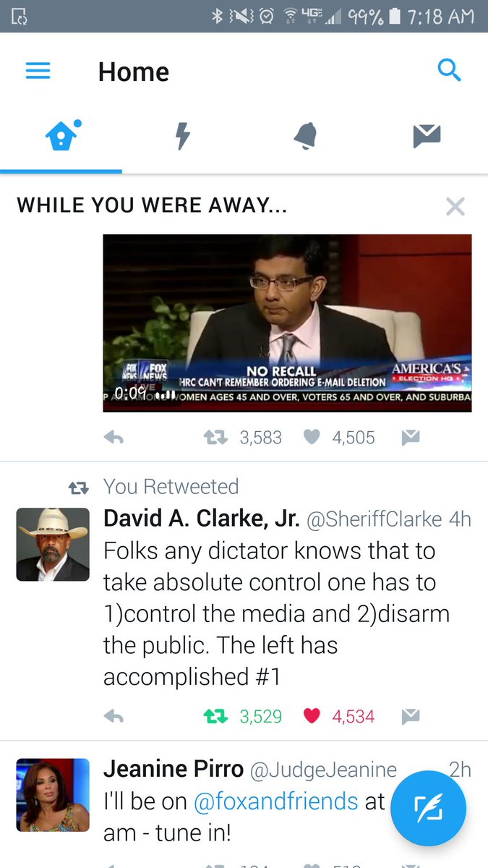Compose a new tweet with floating button
Viewport: 488px width, 868px height.
[428, 809]
